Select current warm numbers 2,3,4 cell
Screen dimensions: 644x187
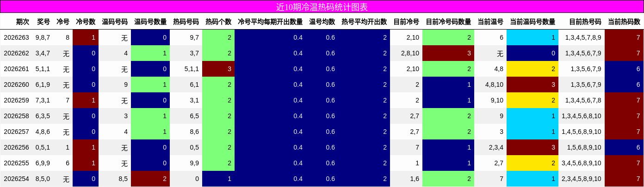[x=490, y=147]
